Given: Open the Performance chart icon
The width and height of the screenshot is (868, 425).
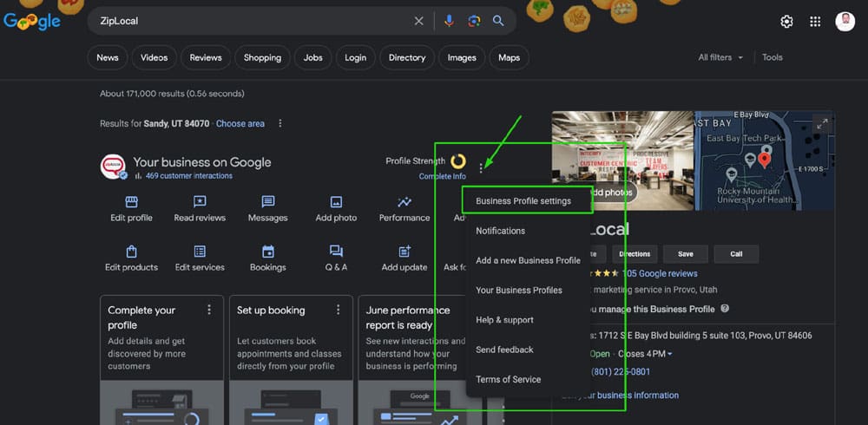Looking at the screenshot, I should pyautogui.click(x=404, y=202).
